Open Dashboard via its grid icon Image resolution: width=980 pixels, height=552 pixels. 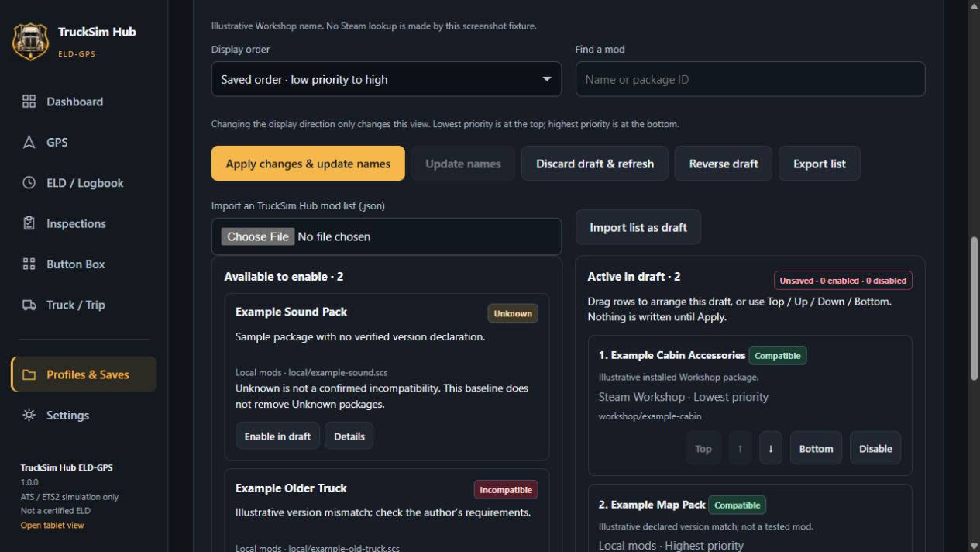(x=29, y=102)
